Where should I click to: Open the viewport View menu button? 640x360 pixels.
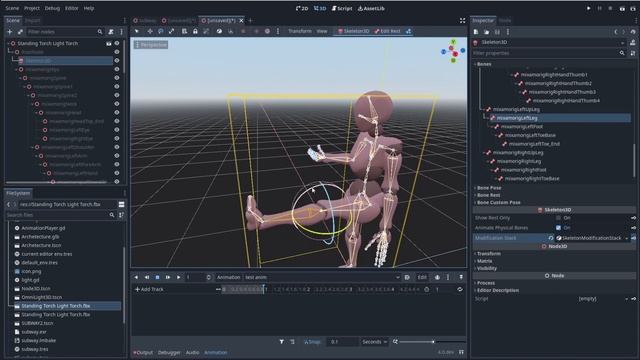322,31
